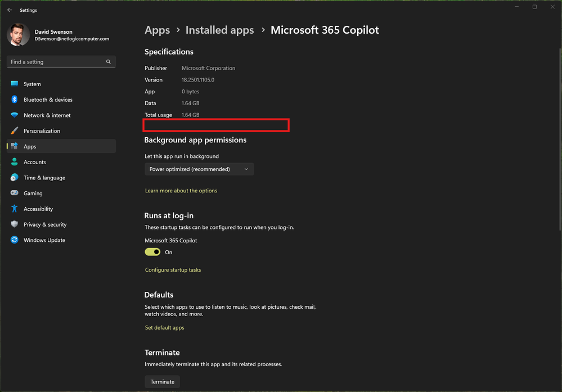Open David Swenson's profile picture
This screenshot has height=392, width=562.
(18, 35)
